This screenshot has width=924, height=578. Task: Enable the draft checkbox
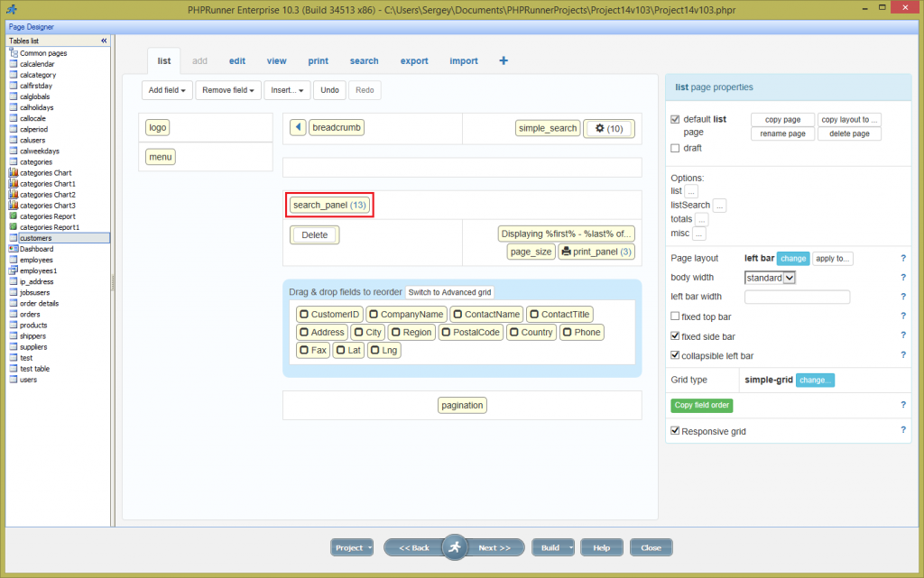[x=676, y=148]
